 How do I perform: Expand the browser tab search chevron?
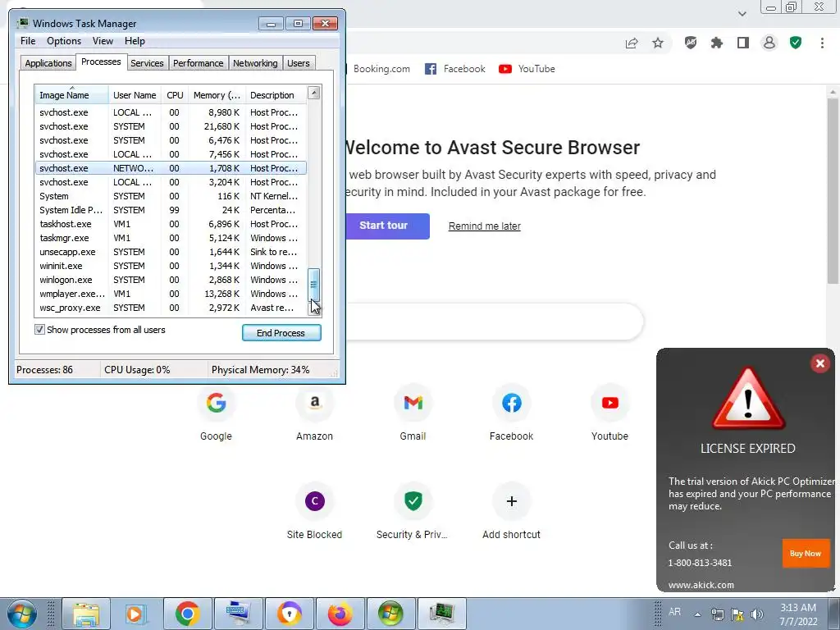pyautogui.click(x=742, y=13)
